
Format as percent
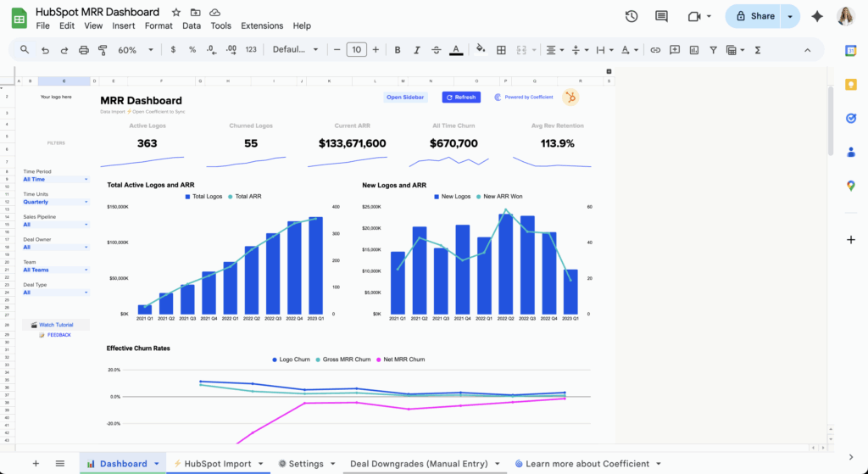[192, 50]
